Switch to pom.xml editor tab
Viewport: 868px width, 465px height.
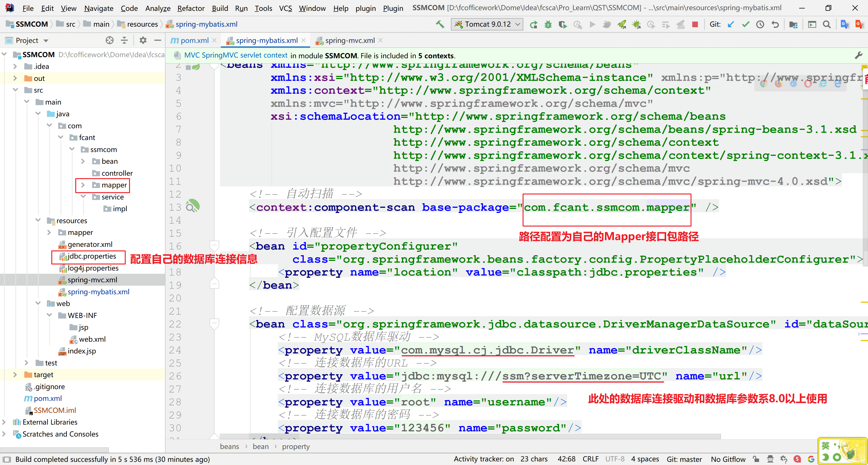[x=194, y=40]
